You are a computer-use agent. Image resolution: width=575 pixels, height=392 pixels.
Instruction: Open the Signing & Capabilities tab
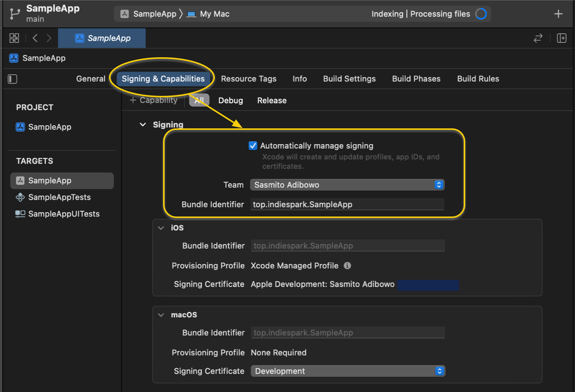[x=163, y=79]
